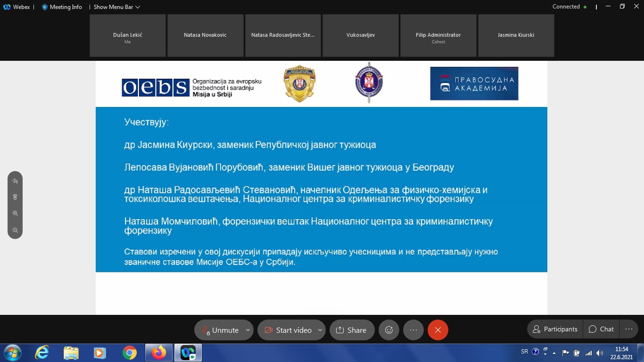Click the SR language indicator
This screenshot has width=644, height=362.
[525, 352]
